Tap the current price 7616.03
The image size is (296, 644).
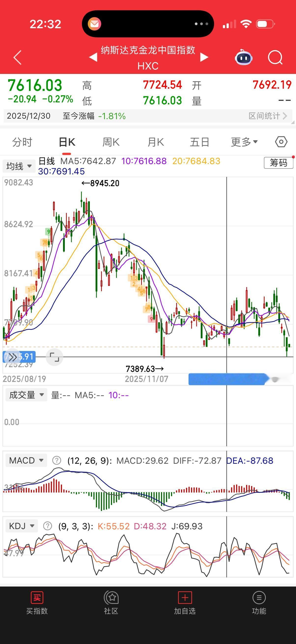(x=35, y=85)
